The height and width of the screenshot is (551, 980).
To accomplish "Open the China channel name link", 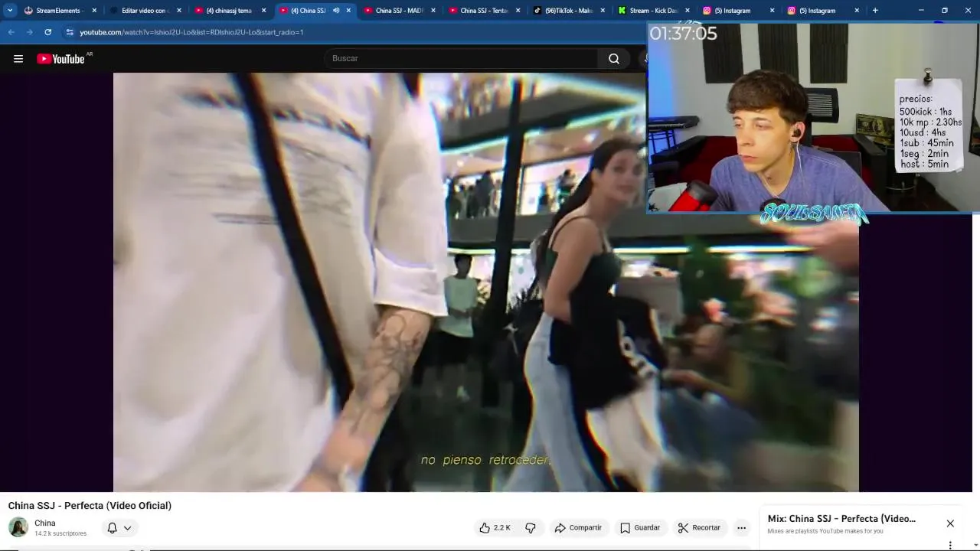I will [45, 523].
